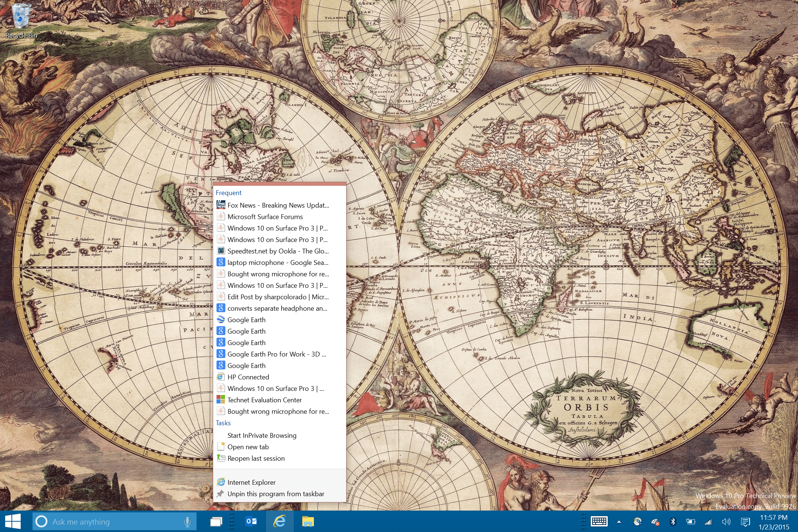Click the Cortana circle icon
This screenshot has width=798, height=532.
click(41, 522)
